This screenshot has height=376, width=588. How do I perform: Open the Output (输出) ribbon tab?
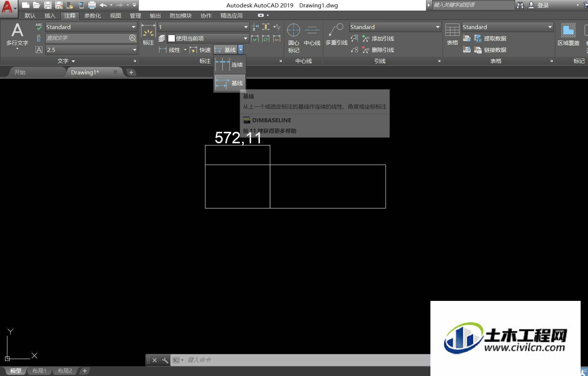[155, 15]
